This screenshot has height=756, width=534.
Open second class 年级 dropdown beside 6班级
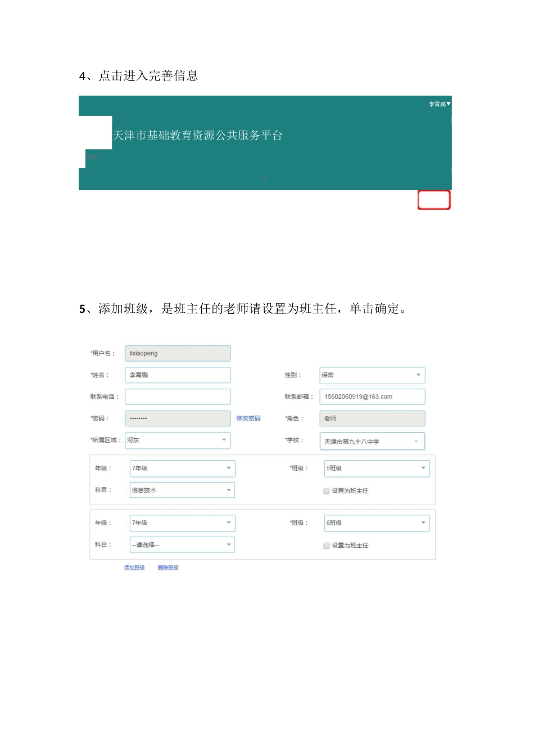point(182,523)
